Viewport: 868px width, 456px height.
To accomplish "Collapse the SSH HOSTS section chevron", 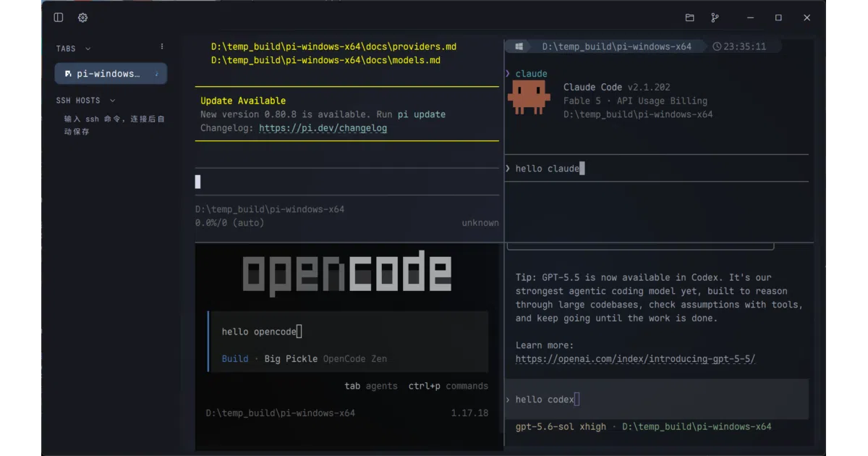I will [112, 101].
